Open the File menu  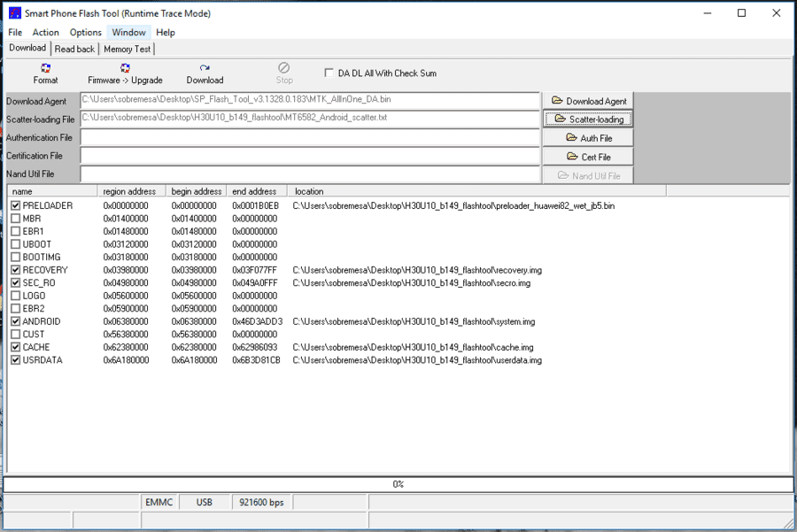coord(15,32)
